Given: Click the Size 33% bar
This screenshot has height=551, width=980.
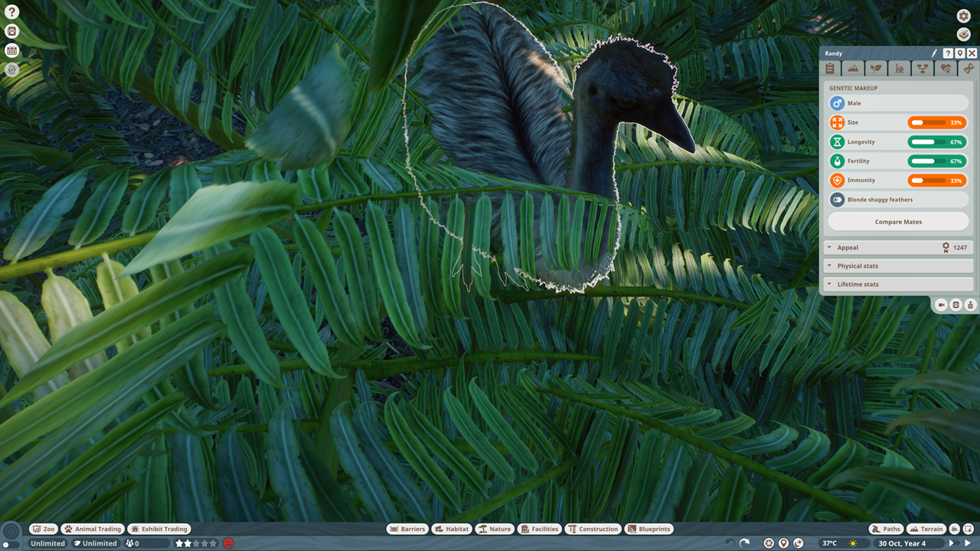Looking at the screenshot, I should pos(937,122).
